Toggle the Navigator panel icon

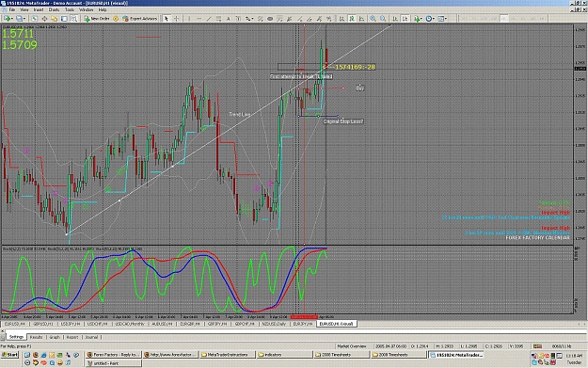pyautogui.click(x=55, y=19)
